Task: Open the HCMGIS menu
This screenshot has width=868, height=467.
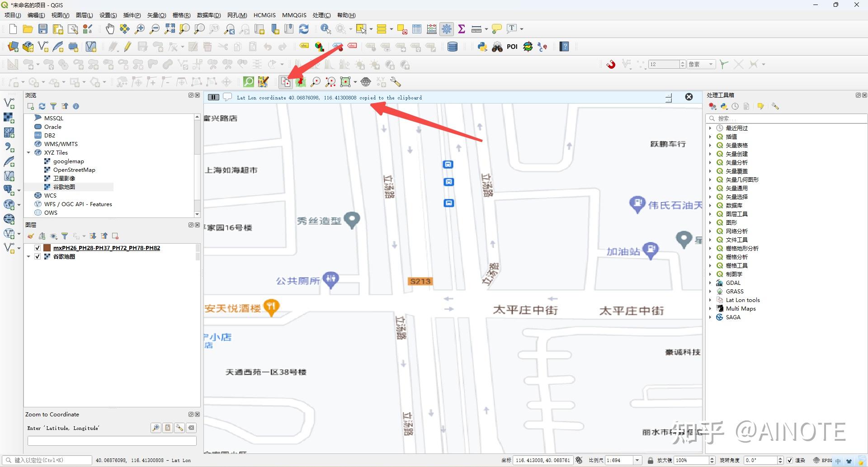Action: (x=264, y=15)
